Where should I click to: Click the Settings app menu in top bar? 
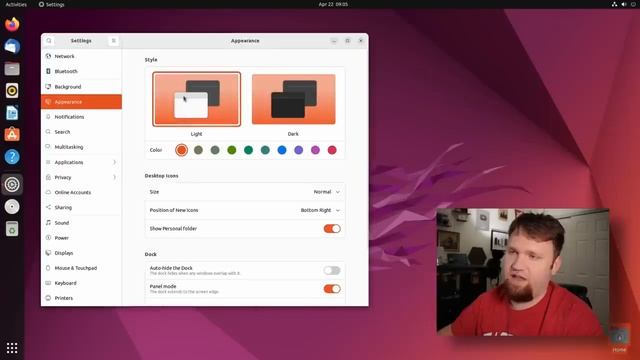coord(51,4)
